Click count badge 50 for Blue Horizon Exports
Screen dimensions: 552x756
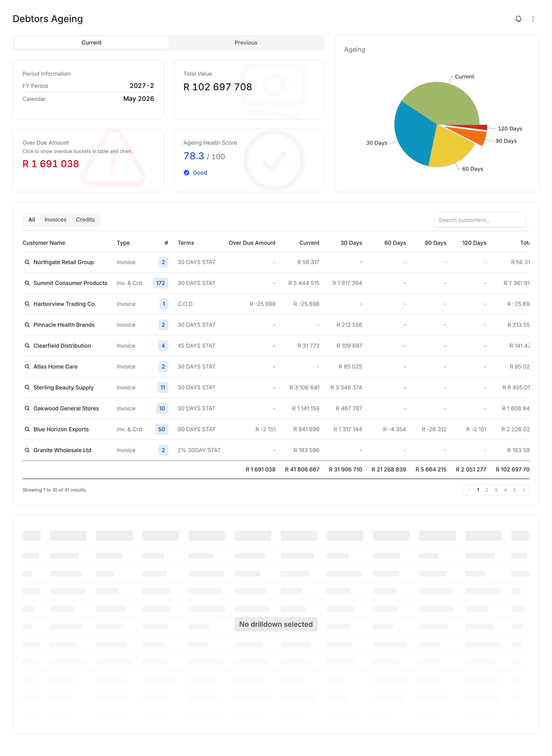pos(161,429)
